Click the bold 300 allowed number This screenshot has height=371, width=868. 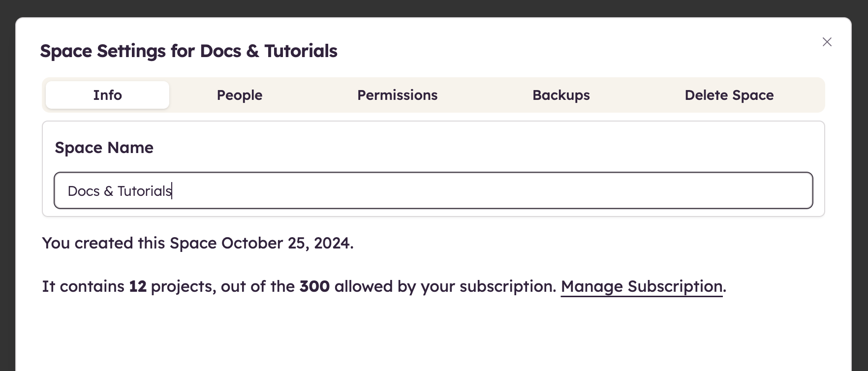coord(314,286)
